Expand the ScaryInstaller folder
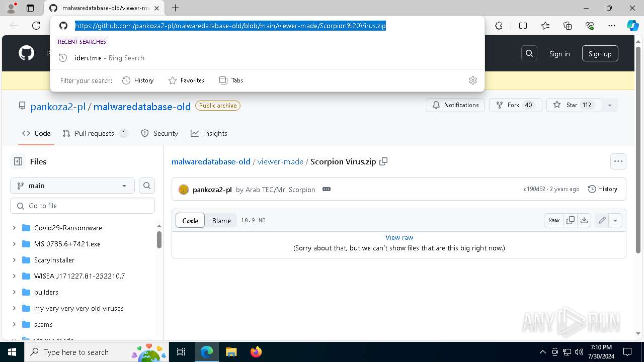Screen dimensions: 644x362 14,260
